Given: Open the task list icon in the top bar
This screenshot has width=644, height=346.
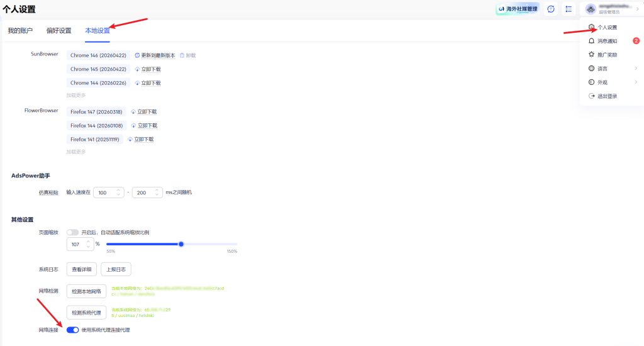Looking at the screenshot, I should tap(569, 9).
